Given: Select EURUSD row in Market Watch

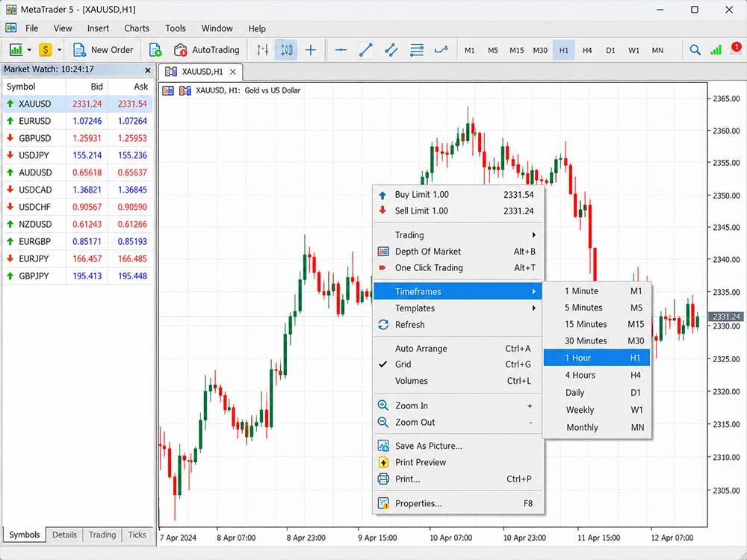Looking at the screenshot, I should coord(78,121).
